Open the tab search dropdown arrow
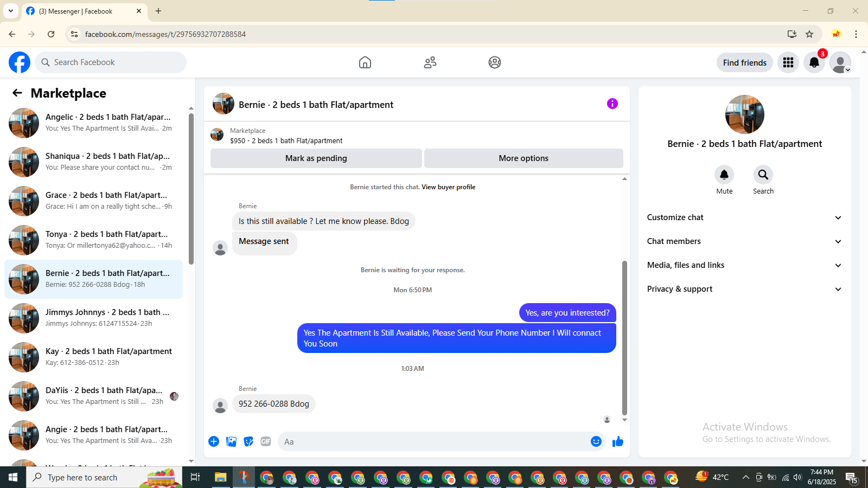The image size is (868, 488). 11,11
